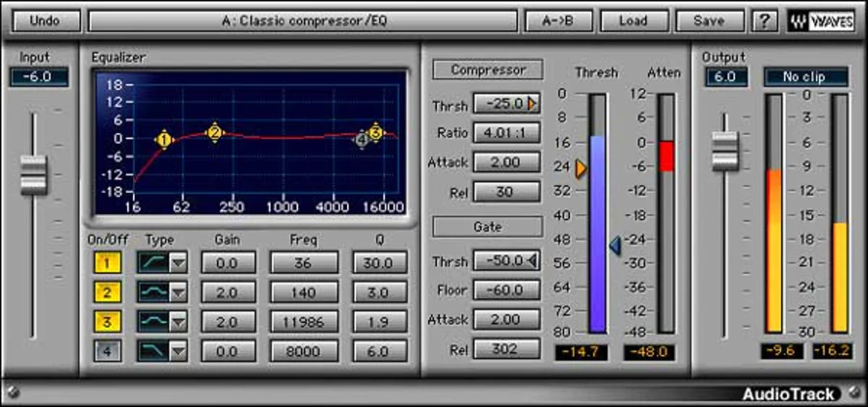
Task: Click band 4 Q field 6.0
Action: 379,351
